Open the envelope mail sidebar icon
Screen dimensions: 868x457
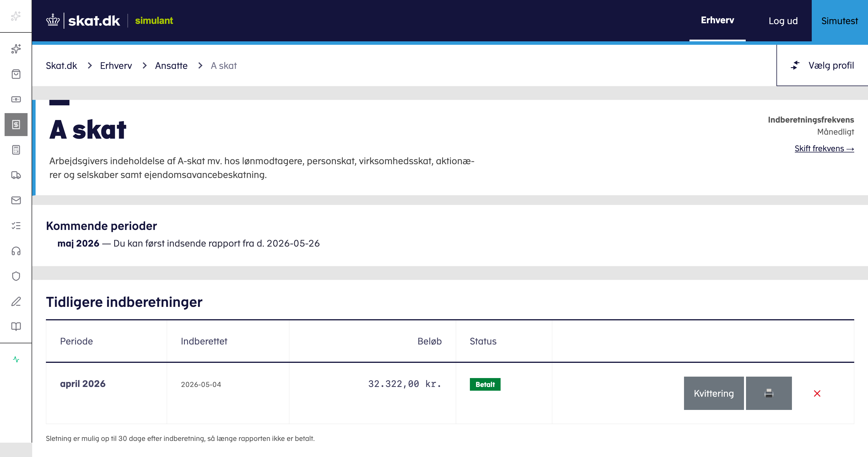(x=16, y=201)
